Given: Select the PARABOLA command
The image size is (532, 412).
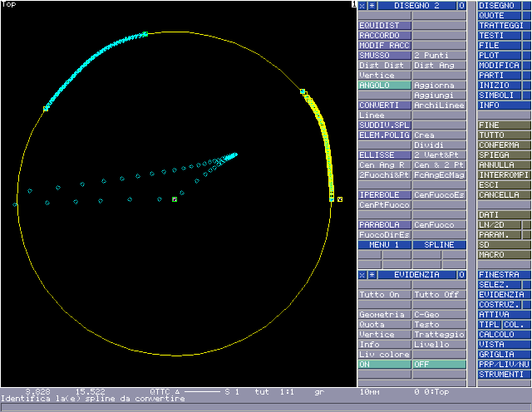Looking at the screenshot, I should [x=385, y=225].
